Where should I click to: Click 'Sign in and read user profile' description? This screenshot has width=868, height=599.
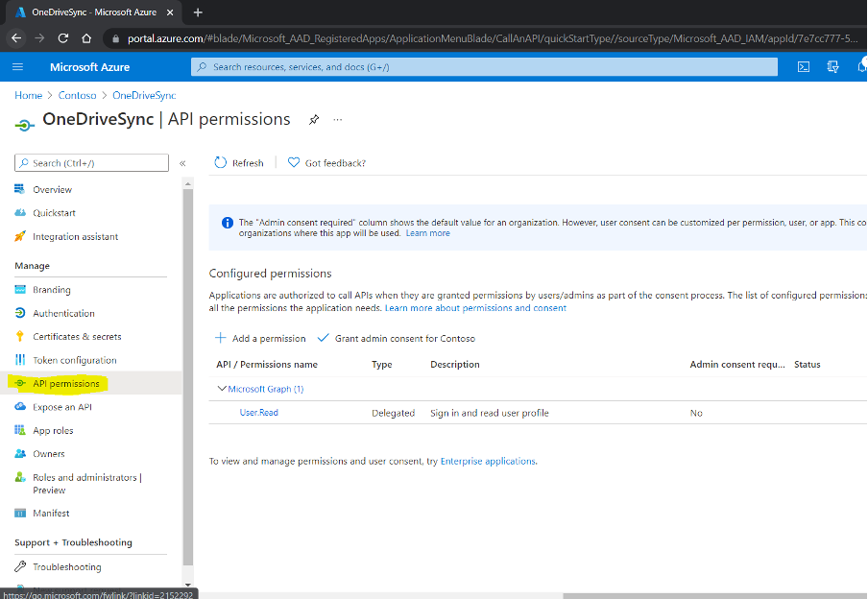490,413
